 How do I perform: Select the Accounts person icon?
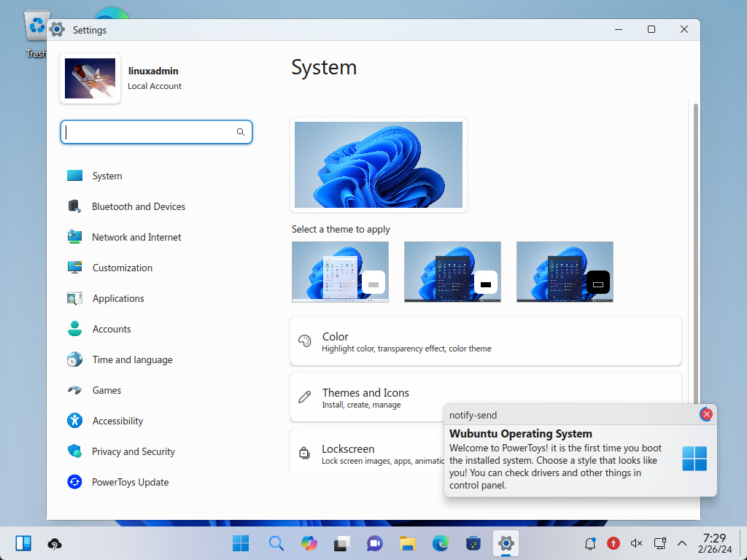pos(74,329)
